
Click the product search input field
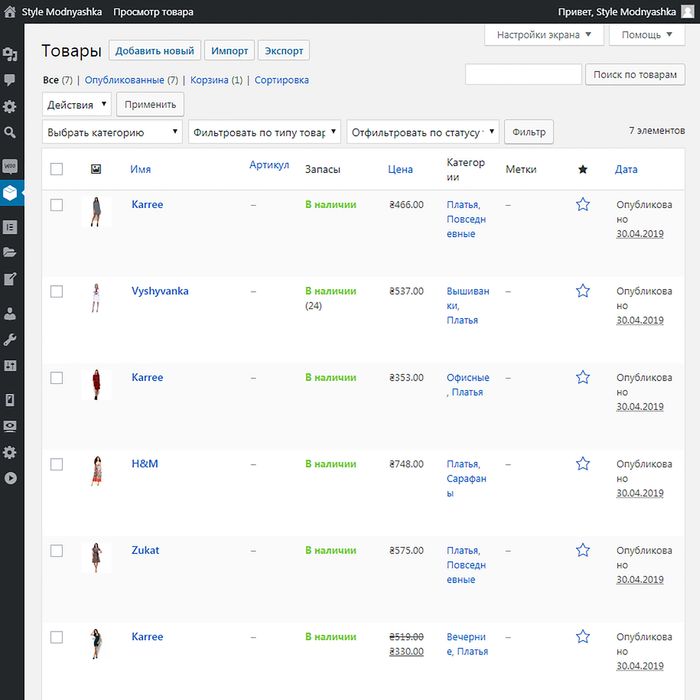[523, 74]
